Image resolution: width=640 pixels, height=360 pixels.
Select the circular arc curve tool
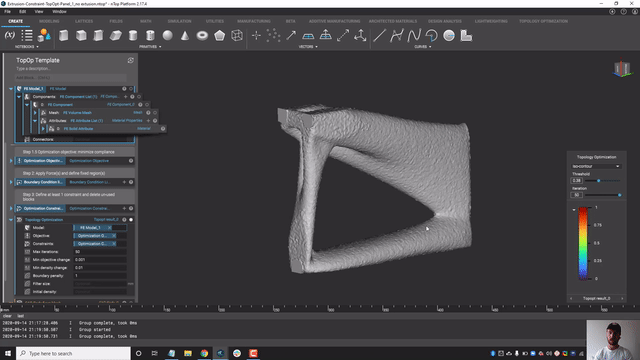[431, 36]
